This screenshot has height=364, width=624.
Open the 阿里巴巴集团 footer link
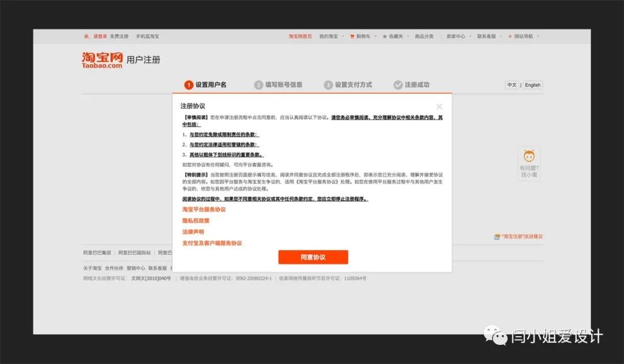tap(97, 252)
